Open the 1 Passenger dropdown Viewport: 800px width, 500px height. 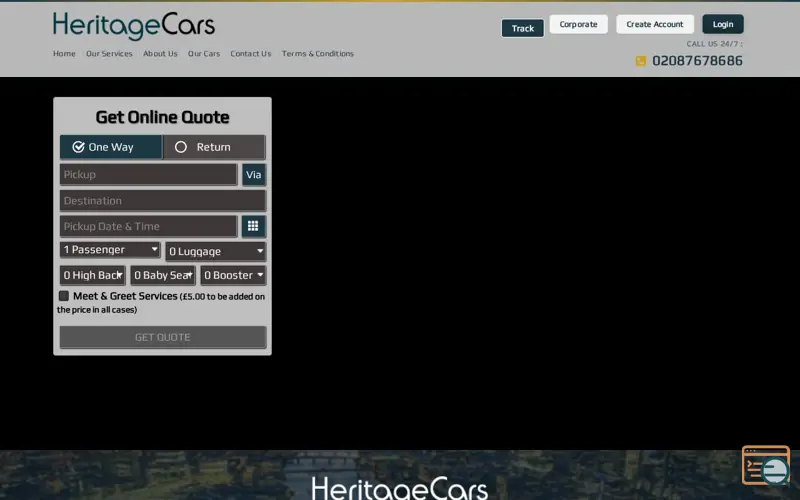pyautogui.click(x=110, y=249)
